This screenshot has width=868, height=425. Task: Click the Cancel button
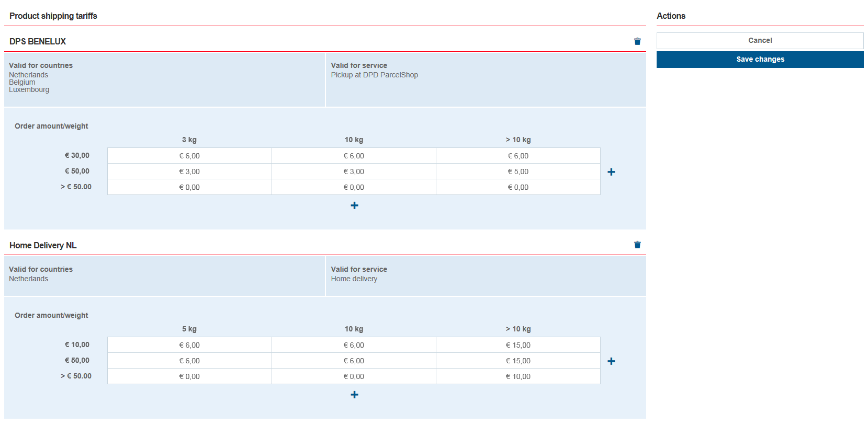(760, 41)
